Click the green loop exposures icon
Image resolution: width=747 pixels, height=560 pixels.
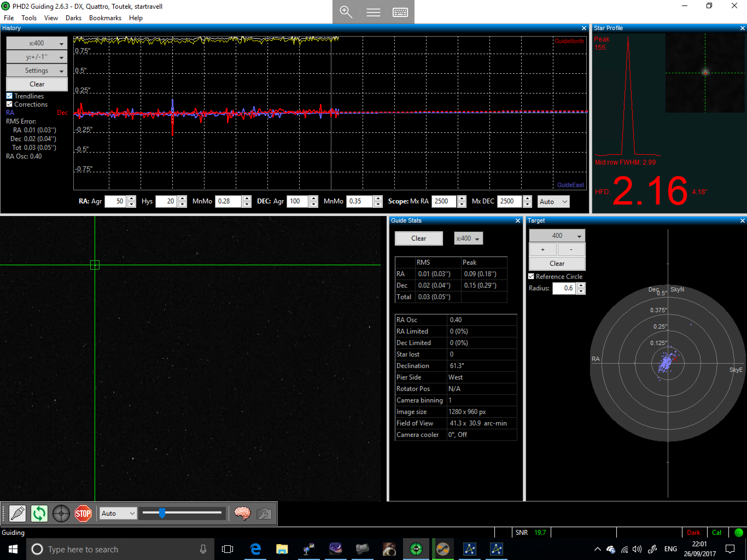point(39,513)
